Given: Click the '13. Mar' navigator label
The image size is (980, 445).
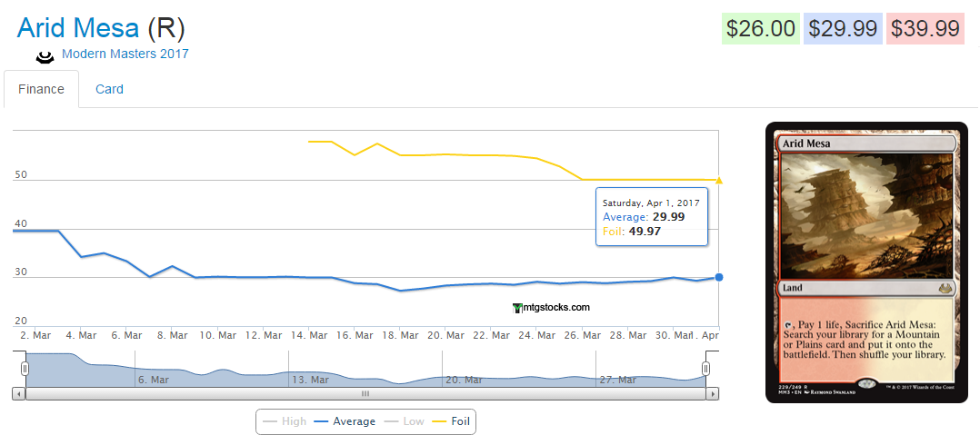Looking at the screenshot, I should (x=310, y=380).
